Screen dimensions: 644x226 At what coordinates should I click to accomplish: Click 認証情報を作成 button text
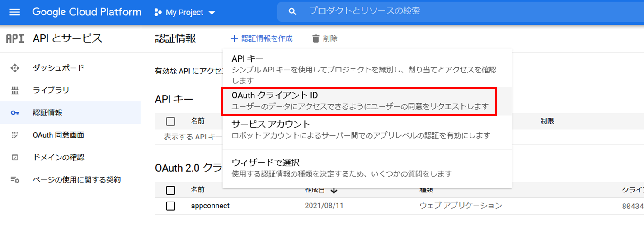click(267, 38)
